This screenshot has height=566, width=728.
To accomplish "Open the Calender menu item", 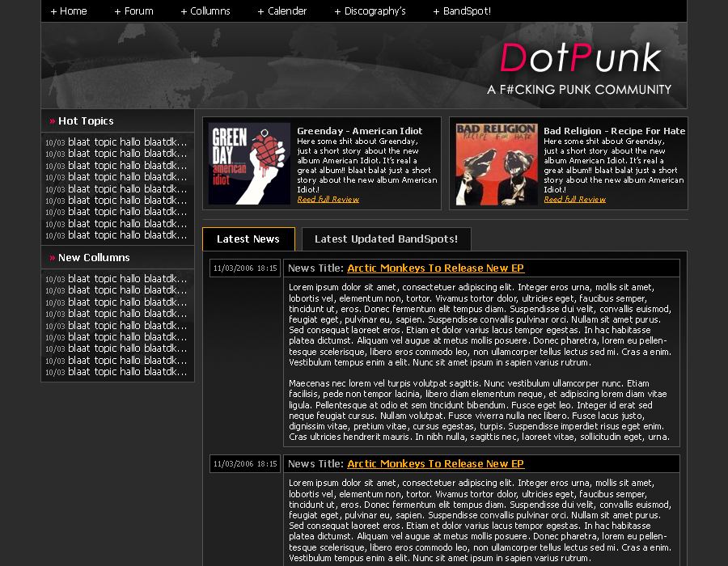I will pyautogui.click(x=282, y=11).
